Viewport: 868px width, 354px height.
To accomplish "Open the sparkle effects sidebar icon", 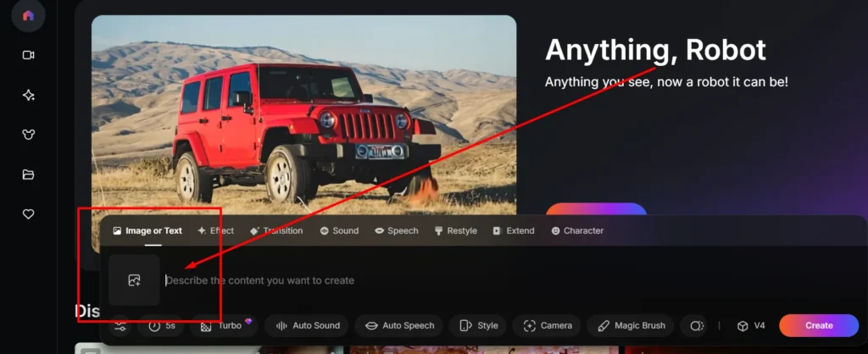I will (28, 95).
